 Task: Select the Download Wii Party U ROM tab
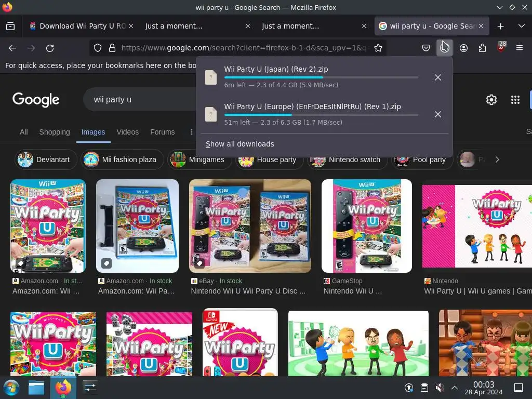[81, 26]
